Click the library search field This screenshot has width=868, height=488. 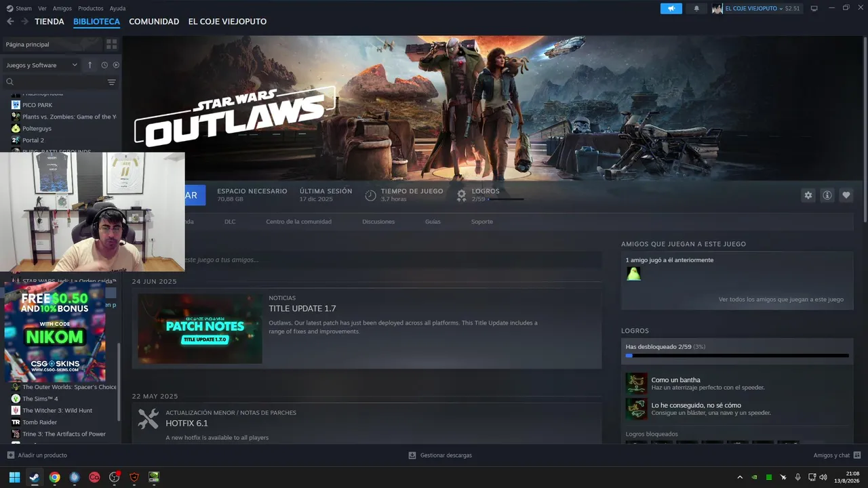(54, 82)
